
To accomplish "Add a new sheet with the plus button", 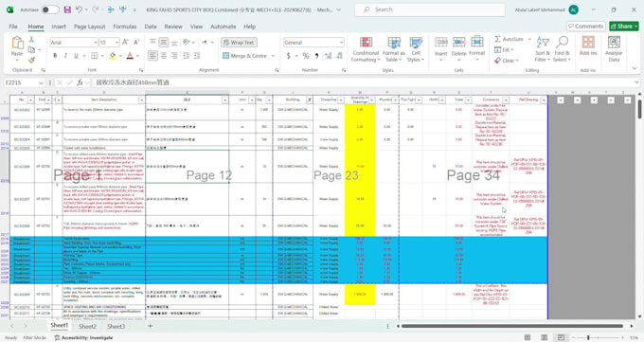I will pyautogui.click(x=151, y=326).
